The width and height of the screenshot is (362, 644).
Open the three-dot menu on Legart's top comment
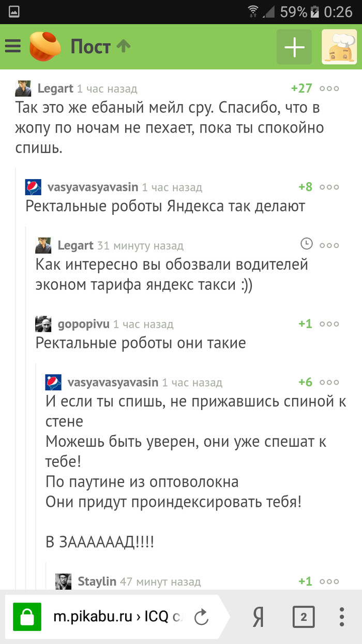coord(329,88)
